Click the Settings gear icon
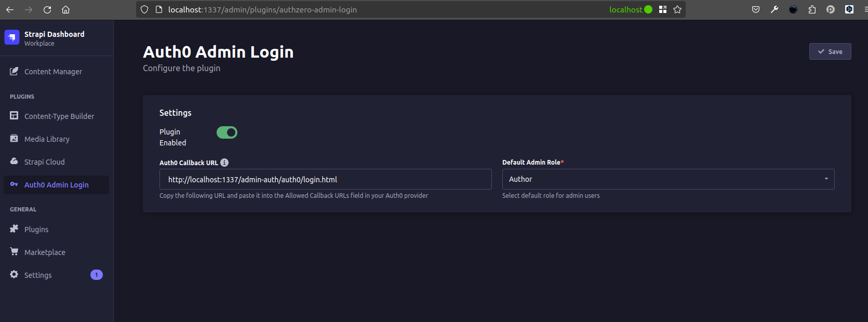The image size is (868, 322). (14, 275)
